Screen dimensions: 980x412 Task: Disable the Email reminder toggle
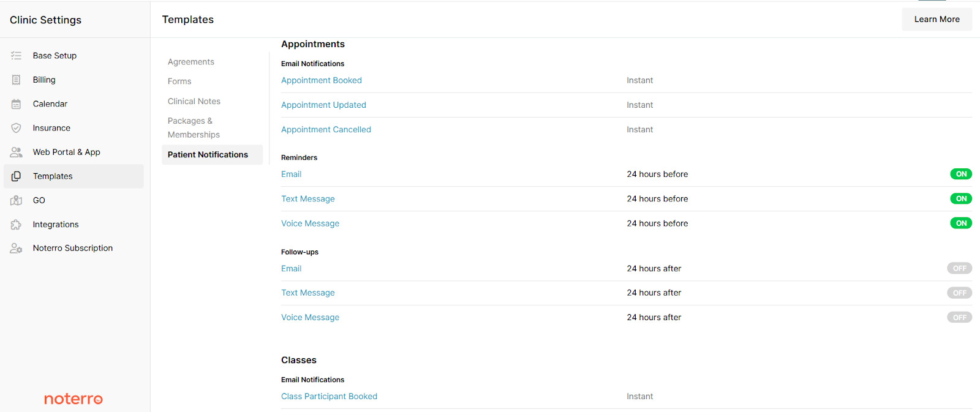tap(960, 174)
